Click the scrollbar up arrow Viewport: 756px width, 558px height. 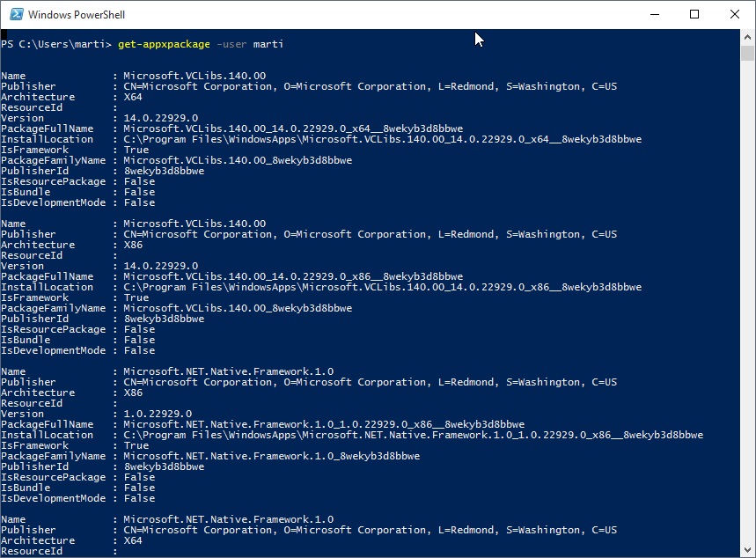[747, 37]
